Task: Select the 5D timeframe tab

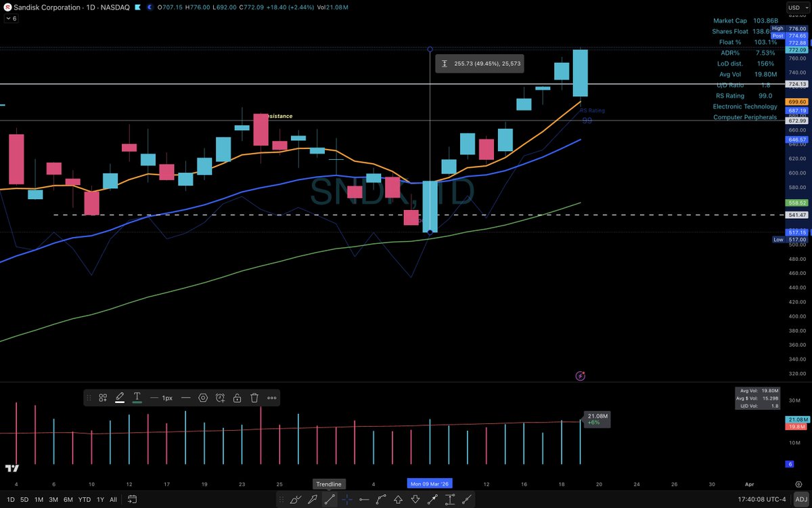Action: pyautogui.click(x=24, y=499)
